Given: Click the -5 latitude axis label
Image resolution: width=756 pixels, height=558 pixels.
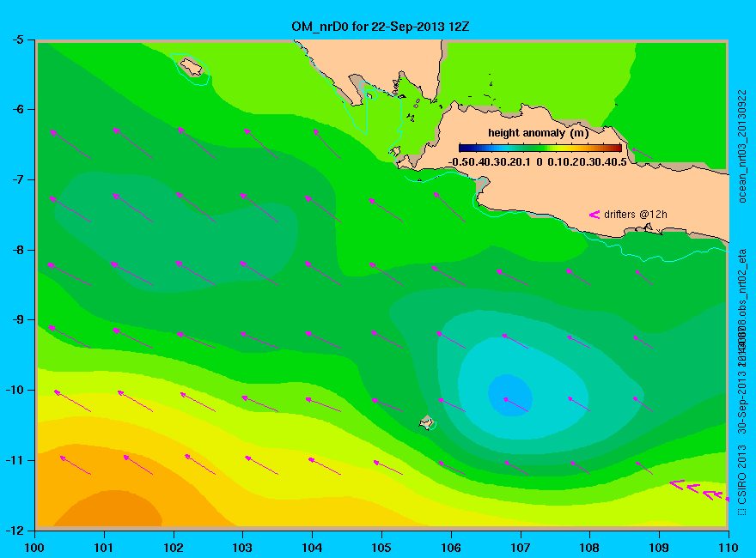Looking at the screenshot, I should (17, 39).
